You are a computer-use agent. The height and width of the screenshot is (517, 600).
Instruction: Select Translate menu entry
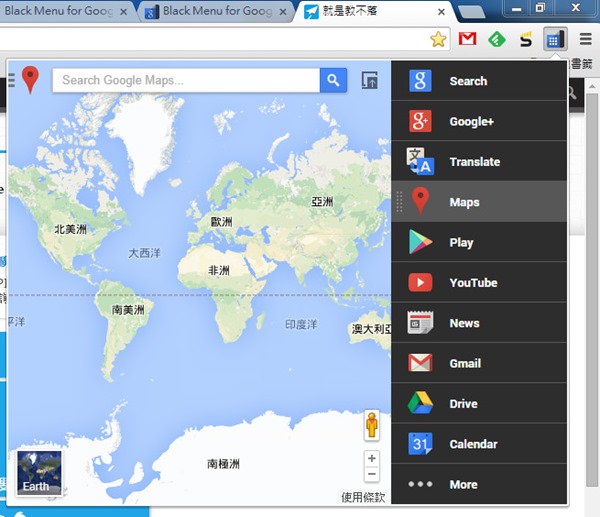(x=479, y=161)
